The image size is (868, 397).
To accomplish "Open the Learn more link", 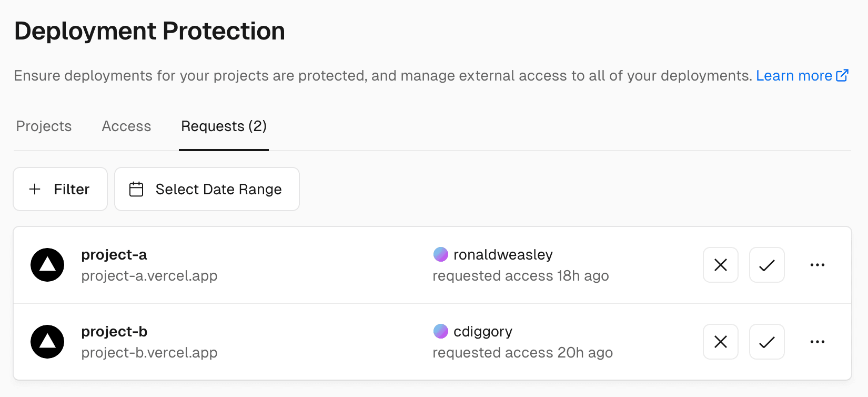I will [794, 75].
